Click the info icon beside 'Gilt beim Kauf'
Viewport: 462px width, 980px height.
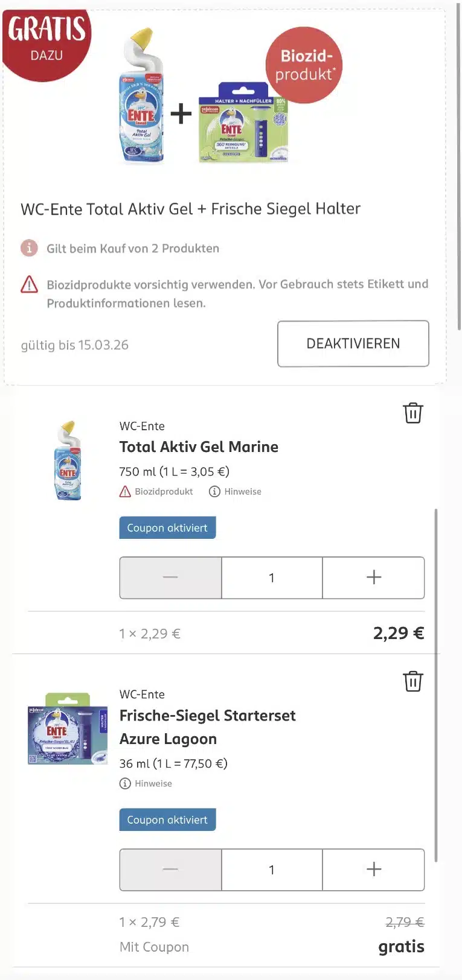pyautogui.click(x=29, y=248)
